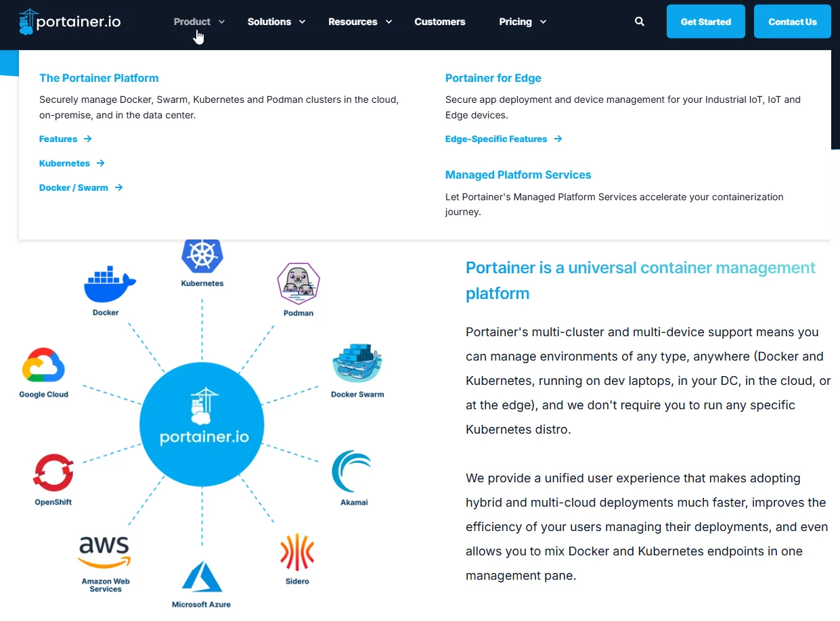This screenshot has height=621, width=840.
Task: Click the paragraph starting 'We provide a unified'
Action: (x=647, y=527)
